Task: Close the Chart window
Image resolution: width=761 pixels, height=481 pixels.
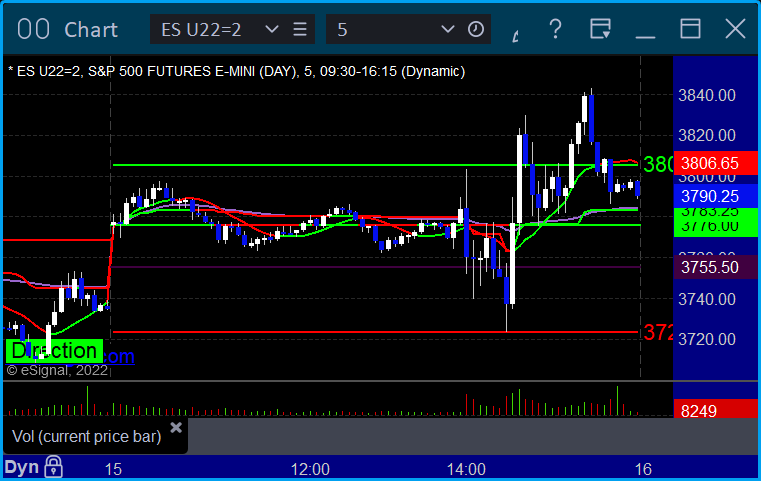Action: click(735, 29)
